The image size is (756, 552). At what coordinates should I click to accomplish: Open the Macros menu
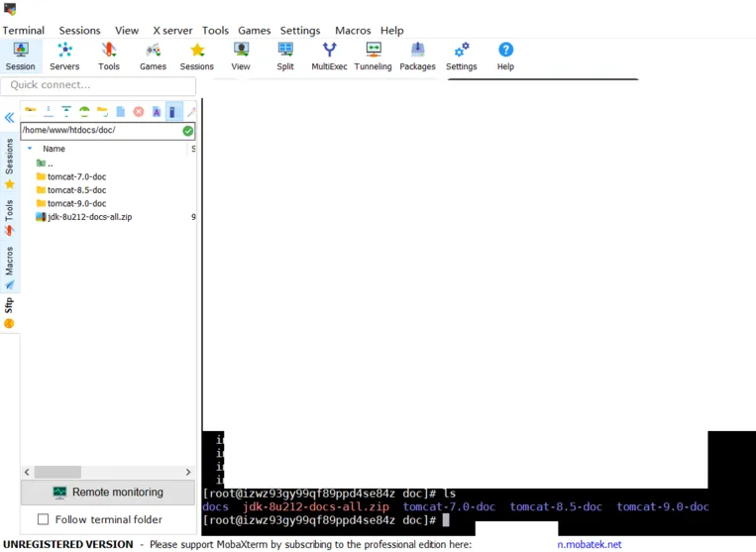pyautogui.click(x=352, y=31)
